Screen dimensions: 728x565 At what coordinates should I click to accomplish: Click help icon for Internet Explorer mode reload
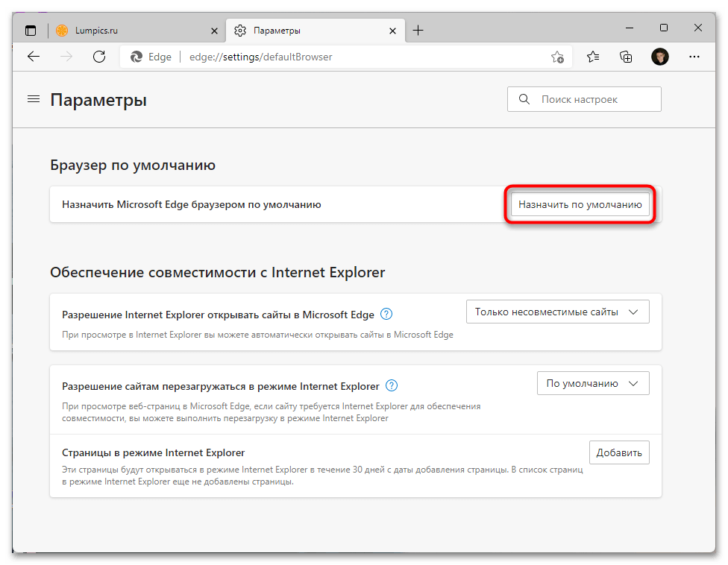(x=392, y=385)
